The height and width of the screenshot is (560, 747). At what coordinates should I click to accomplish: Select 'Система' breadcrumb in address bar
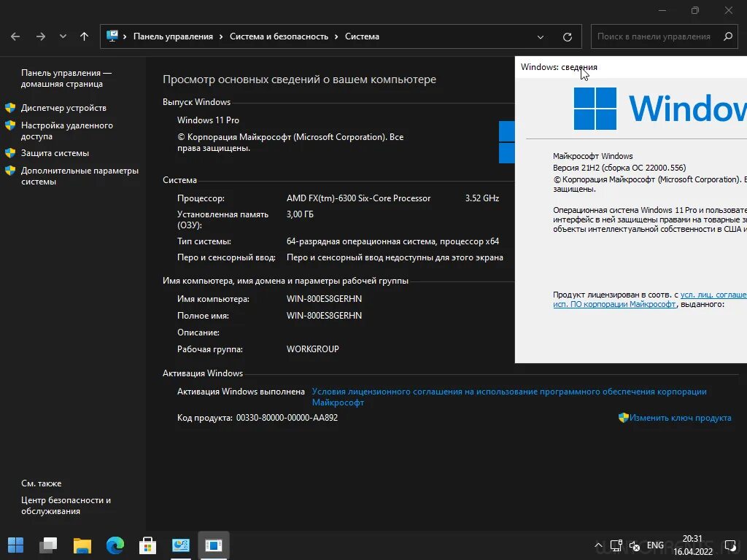(x=362, y=36)
